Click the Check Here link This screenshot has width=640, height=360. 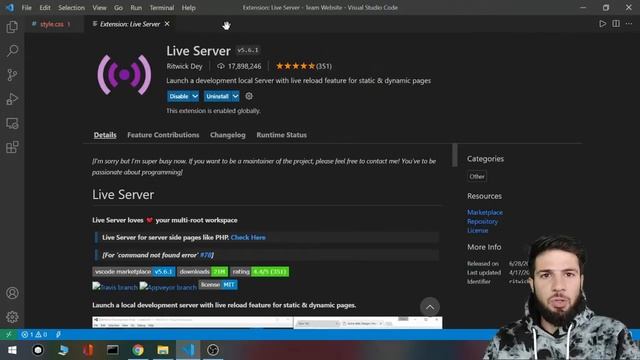pyautogui.click(x=248, y=238)
